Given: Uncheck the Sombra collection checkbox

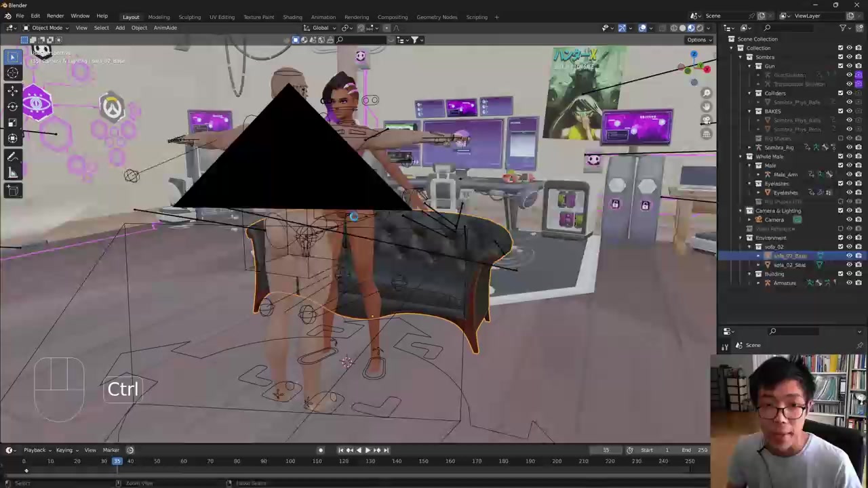Looking at the screenshot, I should point(840,57).
